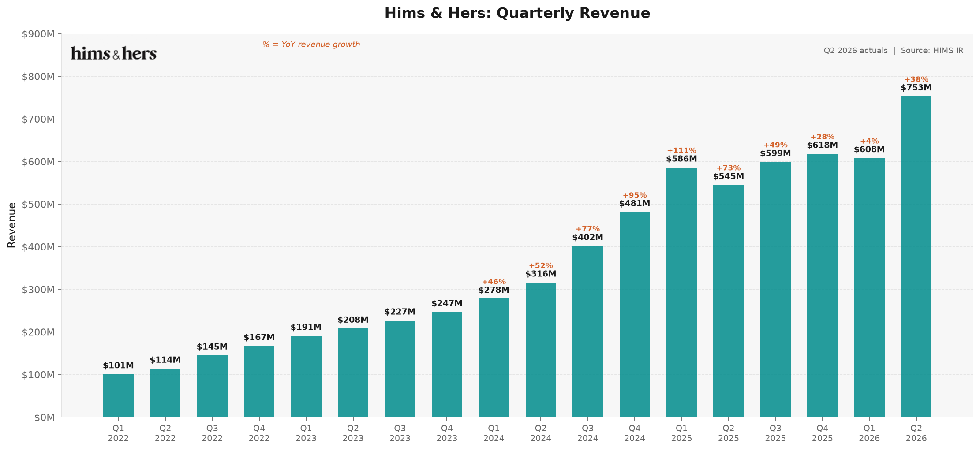The image size is (980, 451).
Task: Click the $900M y-axis tick label
Action: (38, 34)
